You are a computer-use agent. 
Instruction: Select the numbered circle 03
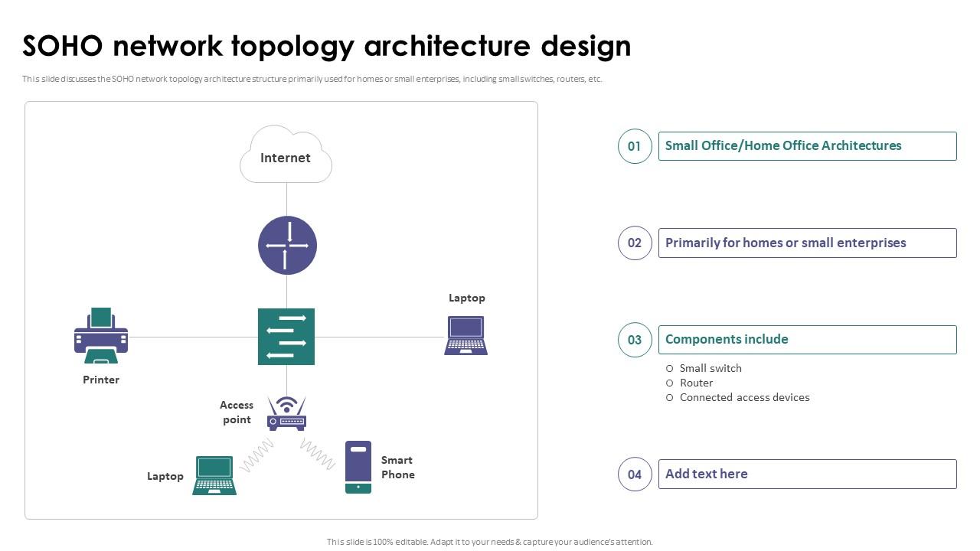(635, 340)
